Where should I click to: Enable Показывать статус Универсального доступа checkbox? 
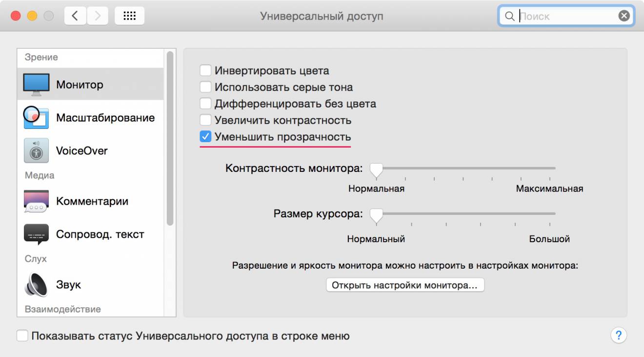click(x=22, y=336)
